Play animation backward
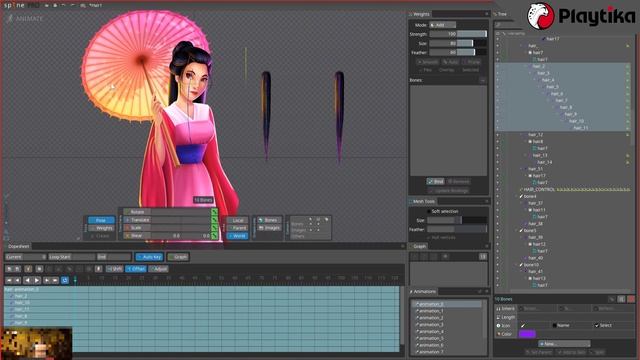Screen dimensions: 640x360 (27, 280)
